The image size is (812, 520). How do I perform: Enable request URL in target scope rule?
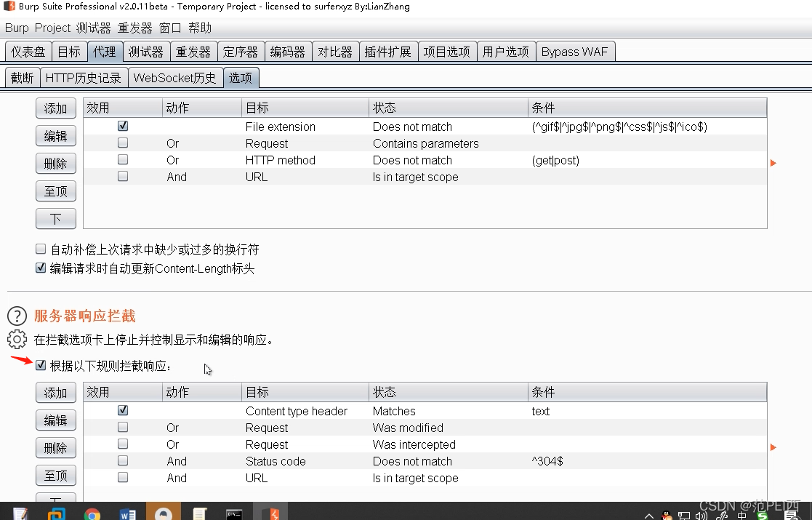[123, 176]
